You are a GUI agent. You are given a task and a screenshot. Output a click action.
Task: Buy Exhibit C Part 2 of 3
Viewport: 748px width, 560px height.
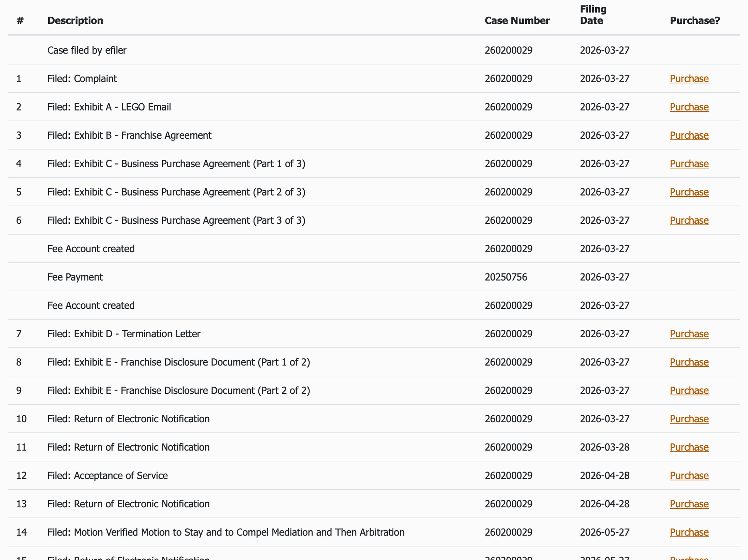pos(689,192)
